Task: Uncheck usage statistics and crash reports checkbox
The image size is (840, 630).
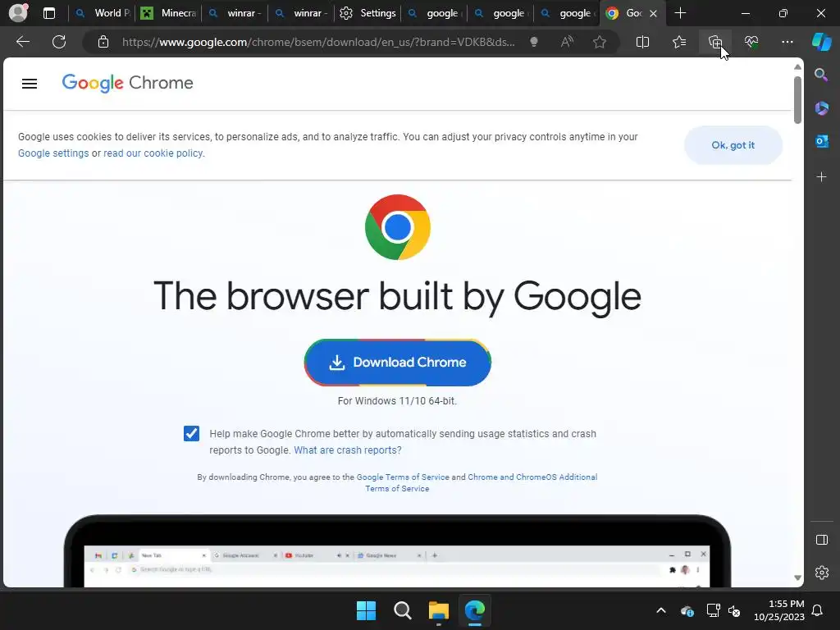Action: [191, 433]
